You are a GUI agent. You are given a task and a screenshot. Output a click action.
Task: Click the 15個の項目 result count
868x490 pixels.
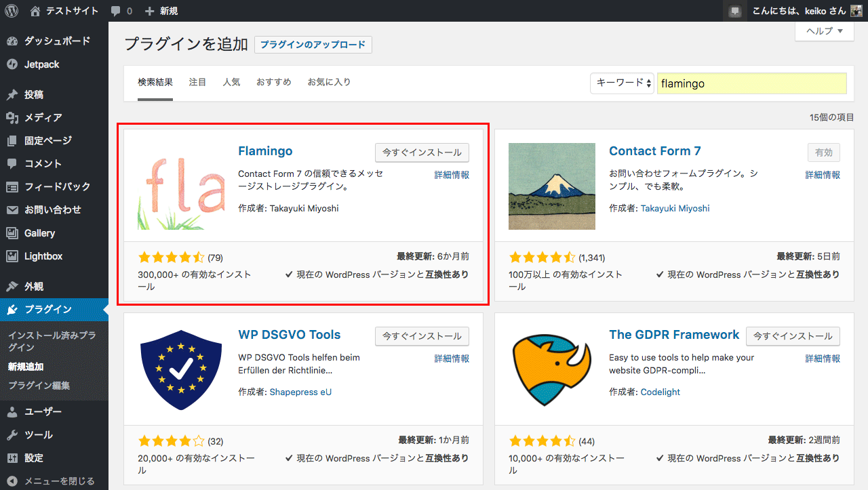(831, 117)
